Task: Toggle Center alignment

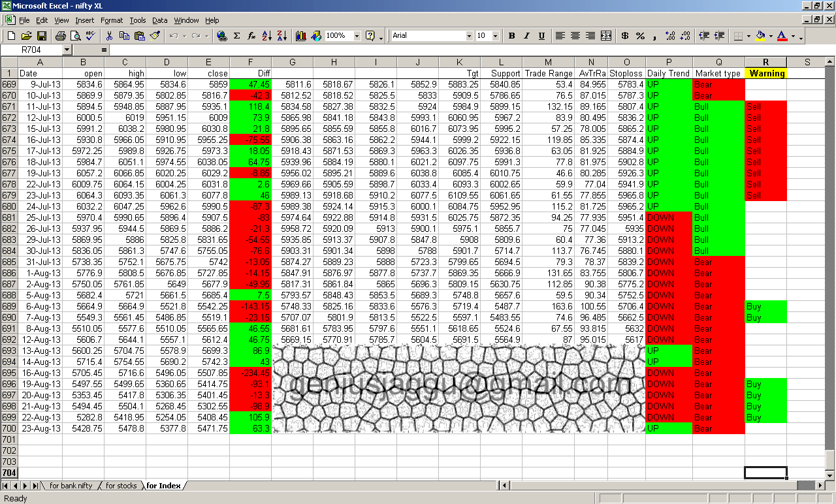Action: coord(575,36)
